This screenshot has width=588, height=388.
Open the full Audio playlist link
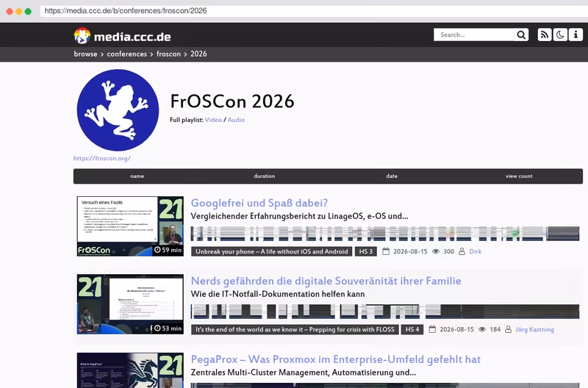point(236,120)
